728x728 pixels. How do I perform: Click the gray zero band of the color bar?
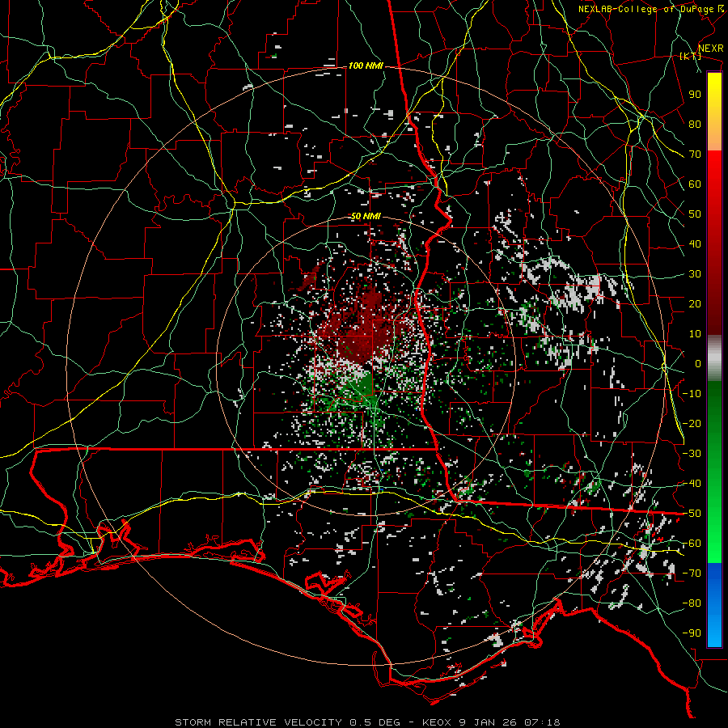point(714,358)
